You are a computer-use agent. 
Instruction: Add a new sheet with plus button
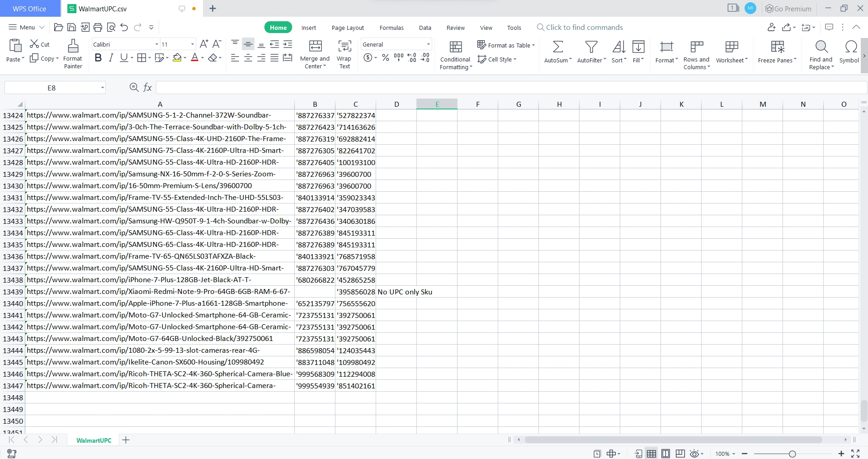(126, 440)
